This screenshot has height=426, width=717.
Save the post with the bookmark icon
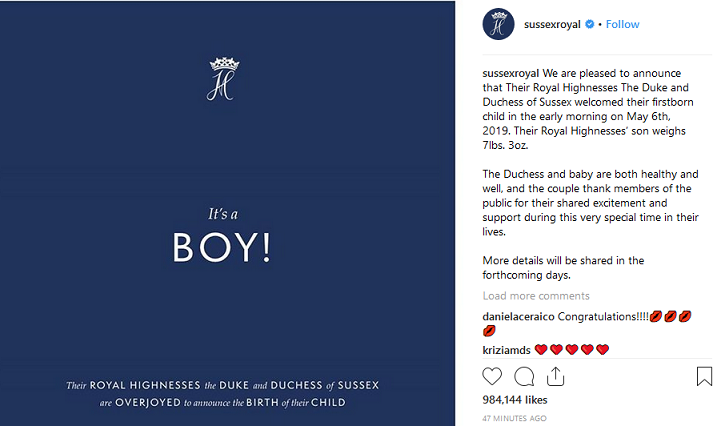[704, 376]
